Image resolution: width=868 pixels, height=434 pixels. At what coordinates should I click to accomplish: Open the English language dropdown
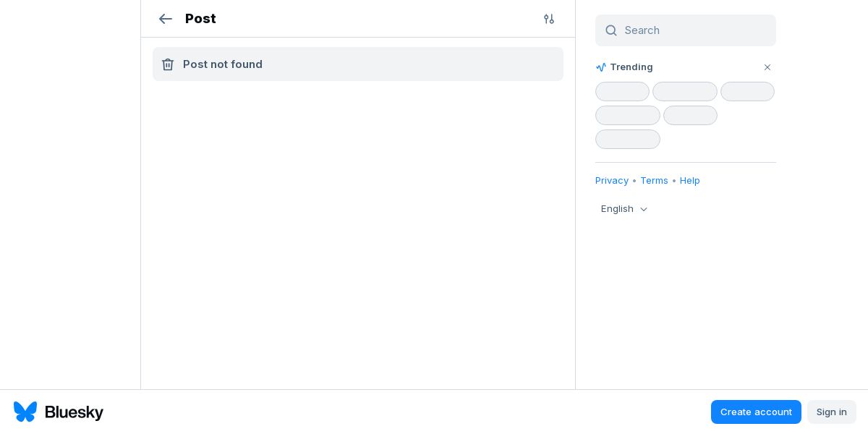coord(624,209)
